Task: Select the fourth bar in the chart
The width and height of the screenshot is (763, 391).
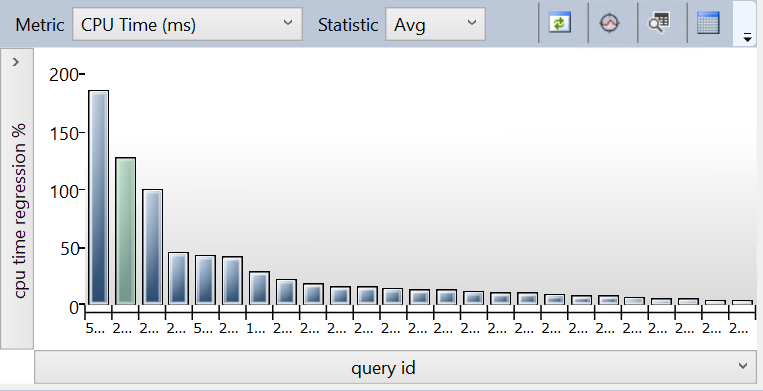Action: [178, 278]
